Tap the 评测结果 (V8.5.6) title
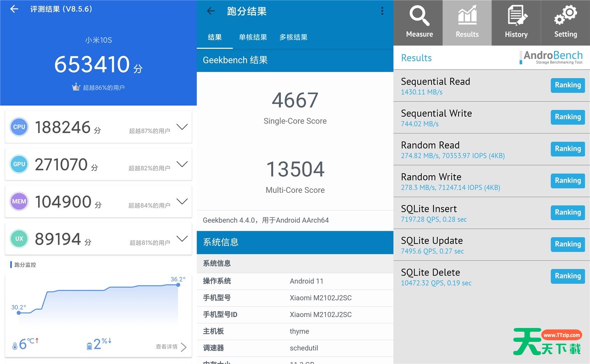Viewport: 590px width, 364px height. point(61,9)
